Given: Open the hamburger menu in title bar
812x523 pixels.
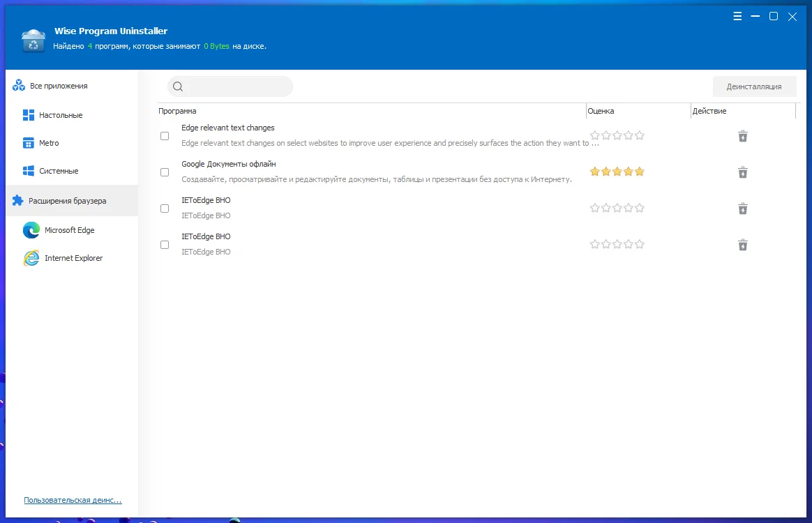Looking at the screenshot, I should (738, 16).
